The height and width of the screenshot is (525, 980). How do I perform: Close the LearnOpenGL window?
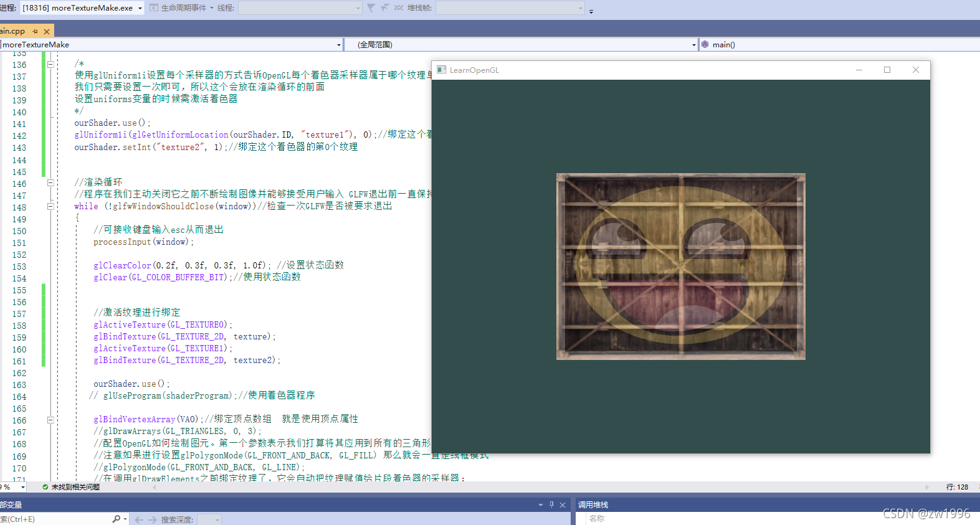tap(916, 70)
